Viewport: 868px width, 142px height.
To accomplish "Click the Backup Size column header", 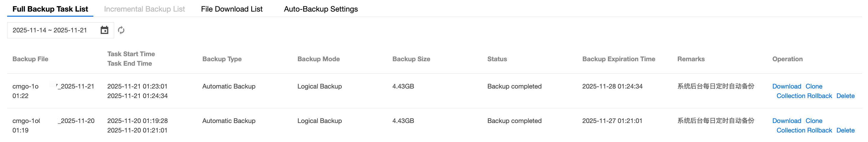I will (x=411, y=59).
